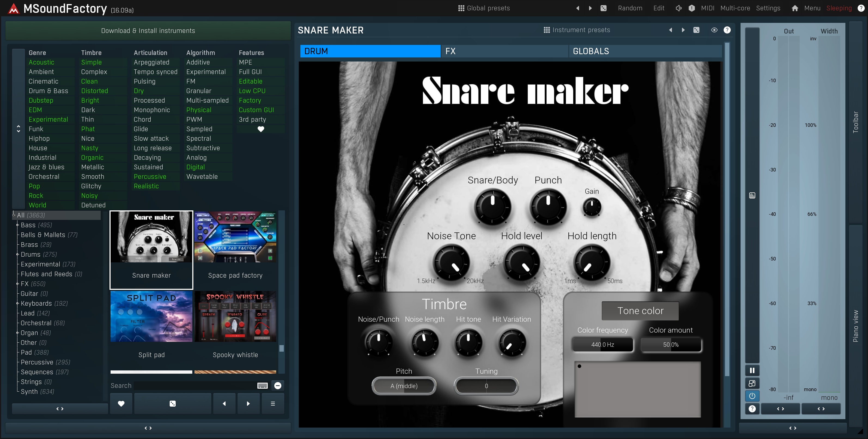The height and width of the screenshot is (439, 868).
Task: Expand the FX category tree node
Action: pyautogui.click(x=17, y=284)
